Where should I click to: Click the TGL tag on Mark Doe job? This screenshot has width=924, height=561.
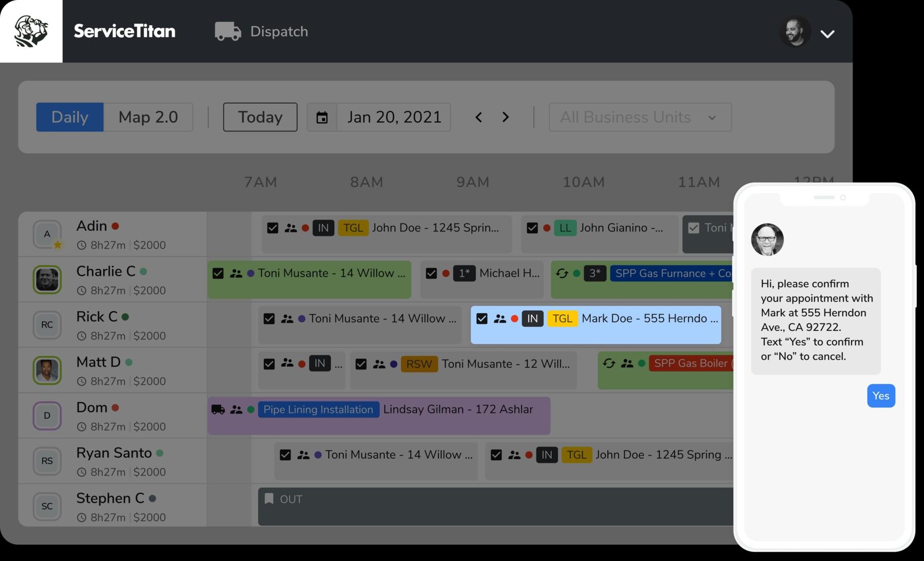coord(562,319)
